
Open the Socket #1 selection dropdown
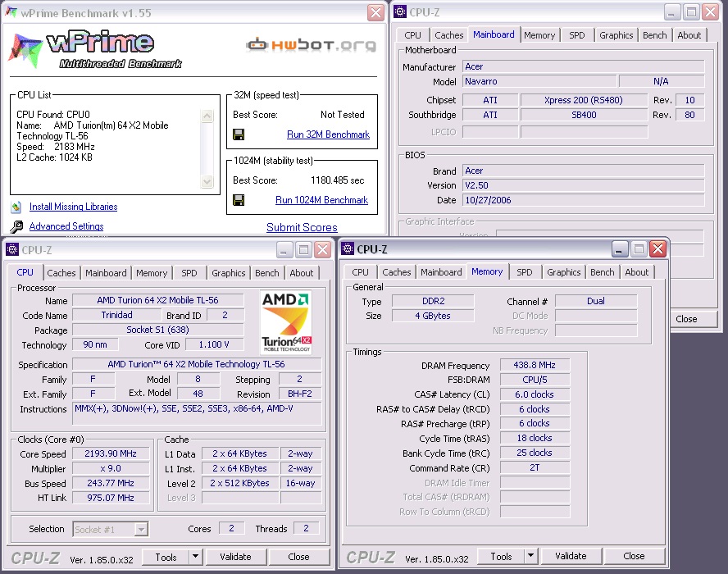tap(141, 529)
